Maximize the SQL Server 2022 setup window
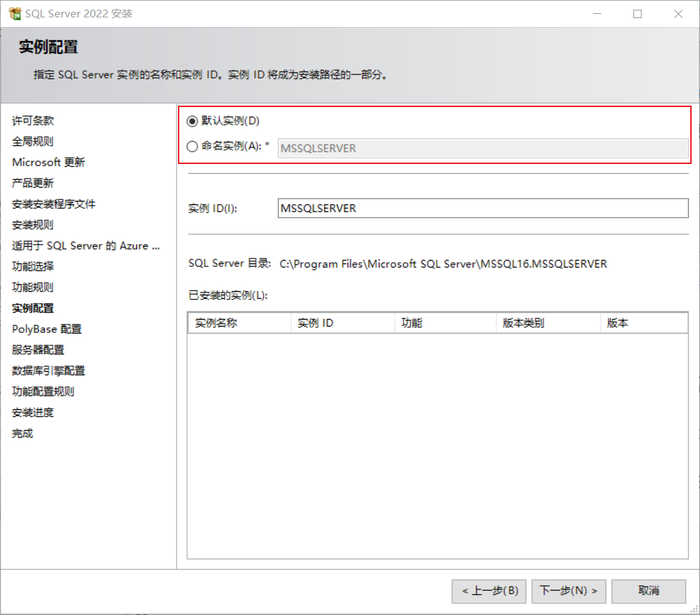This screenshot has height=615, width=700. pos(637,14)
